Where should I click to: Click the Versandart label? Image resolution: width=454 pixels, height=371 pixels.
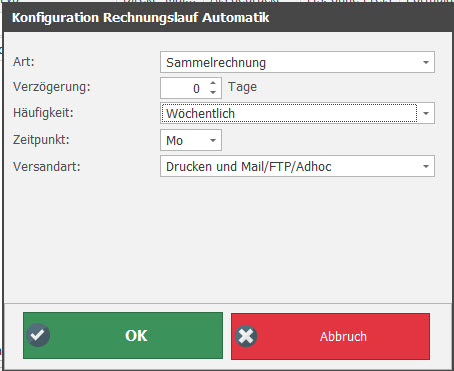(x=47, y=166)
